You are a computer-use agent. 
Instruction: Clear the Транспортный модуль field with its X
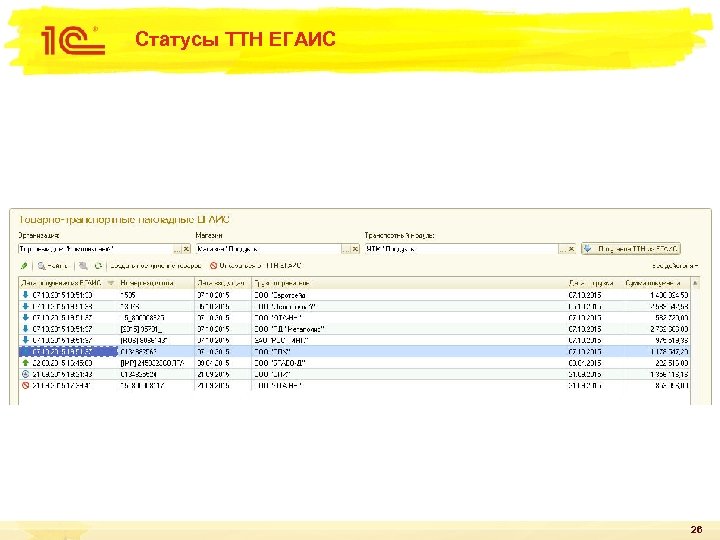[571, 249]
